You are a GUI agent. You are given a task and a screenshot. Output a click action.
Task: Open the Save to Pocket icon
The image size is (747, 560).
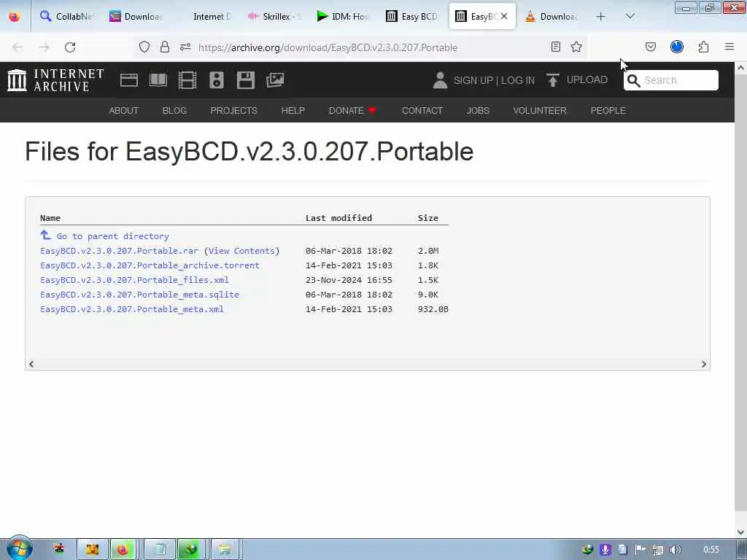[x=650, y=47]
